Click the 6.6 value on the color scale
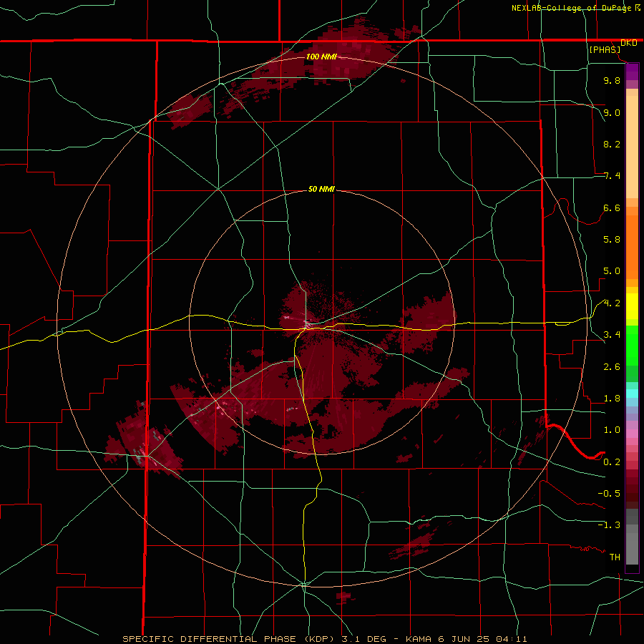 click(612, 208)
